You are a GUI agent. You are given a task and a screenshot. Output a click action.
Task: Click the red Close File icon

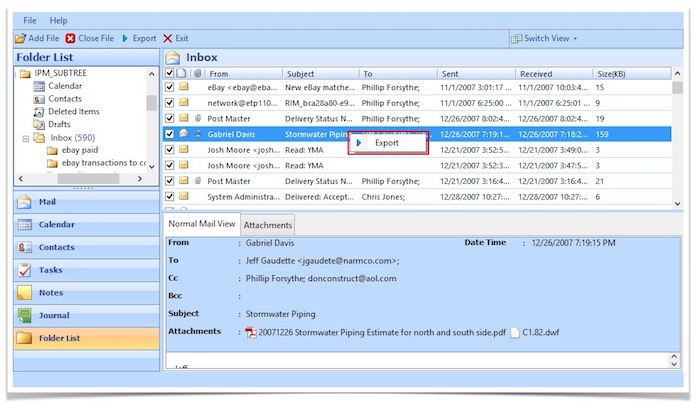click(71, 38)
